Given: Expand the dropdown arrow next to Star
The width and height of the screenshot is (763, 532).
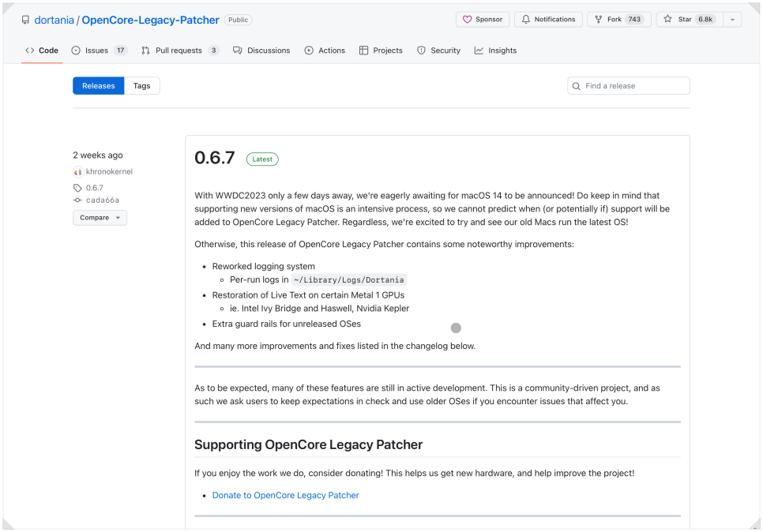Looking at the screenshot, I should [x=732, y=20].
